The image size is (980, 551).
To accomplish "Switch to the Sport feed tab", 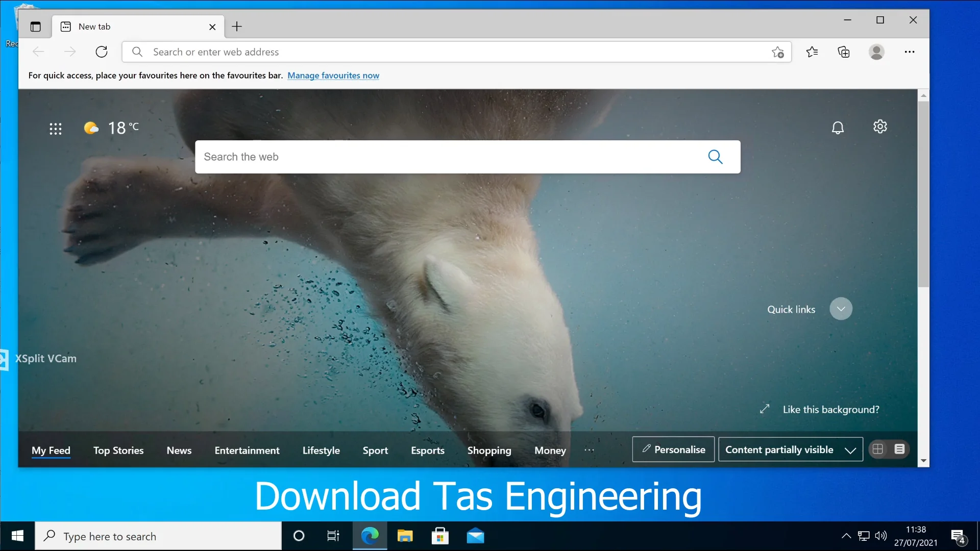I will pyautogui.click(x=375, y=450).
